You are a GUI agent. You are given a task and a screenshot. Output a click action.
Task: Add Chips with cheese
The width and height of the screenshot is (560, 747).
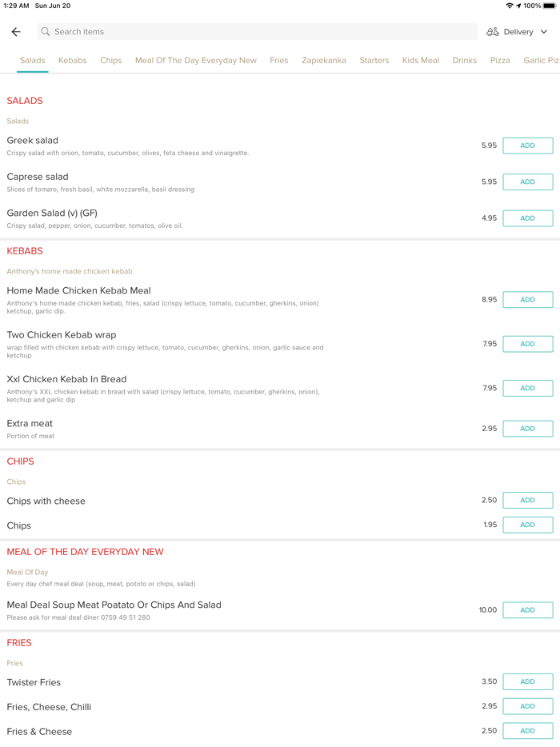pyautogui.click(x=527, y=501)
